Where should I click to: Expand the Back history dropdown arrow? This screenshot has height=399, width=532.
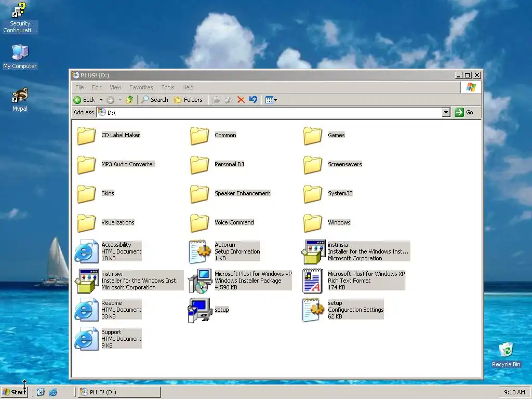point(101,100)
